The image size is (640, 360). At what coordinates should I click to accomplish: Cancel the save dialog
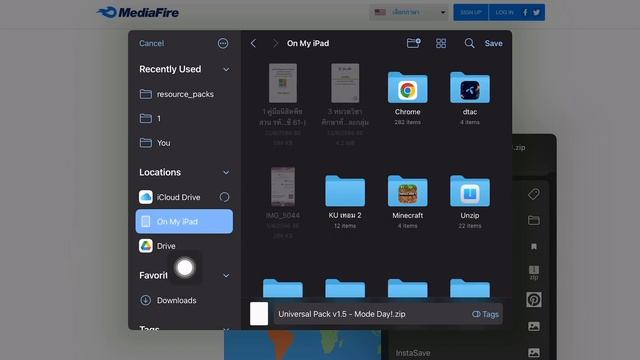click(x=151, y=43)
